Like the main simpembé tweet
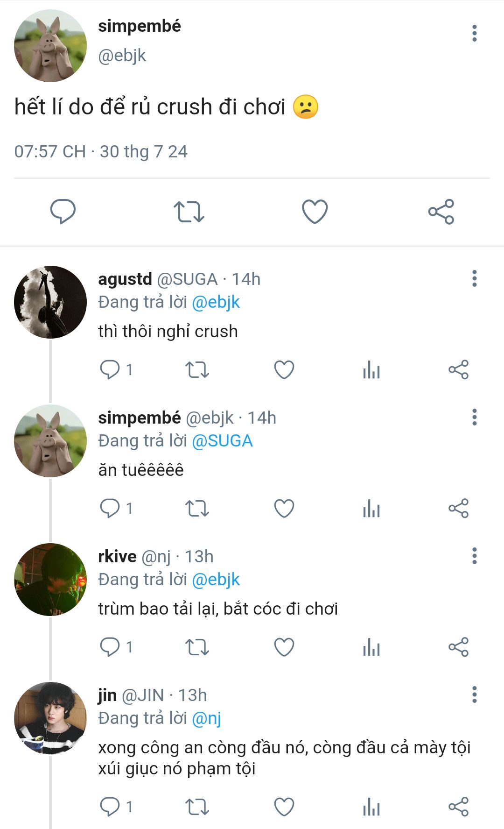 (315, 212)
